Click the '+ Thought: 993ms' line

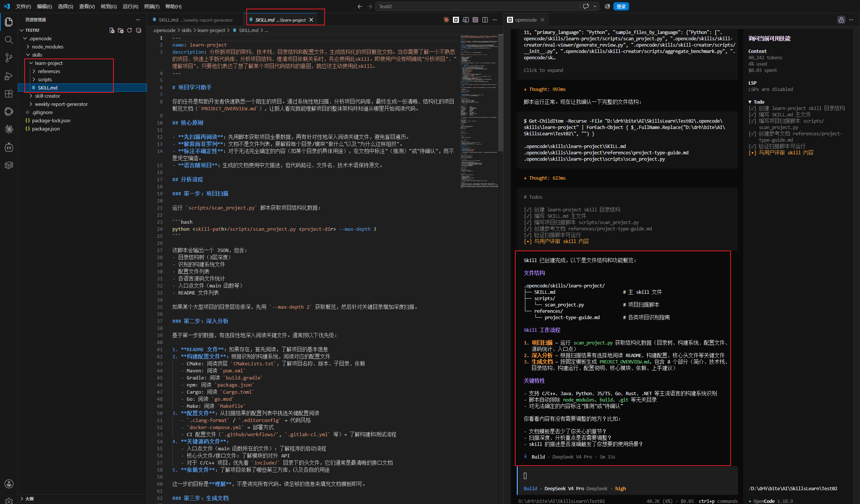point(545,89)
